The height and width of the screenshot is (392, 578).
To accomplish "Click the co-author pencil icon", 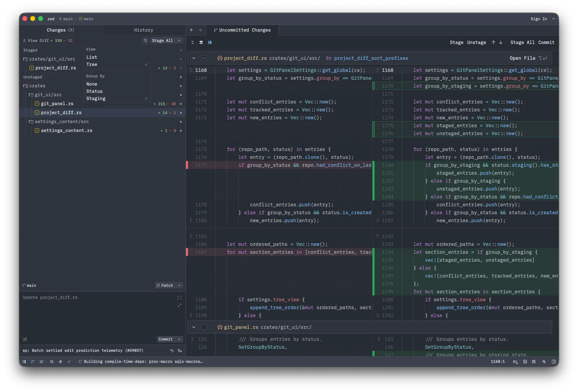I will pyautogui.click(x=25, y=339).
